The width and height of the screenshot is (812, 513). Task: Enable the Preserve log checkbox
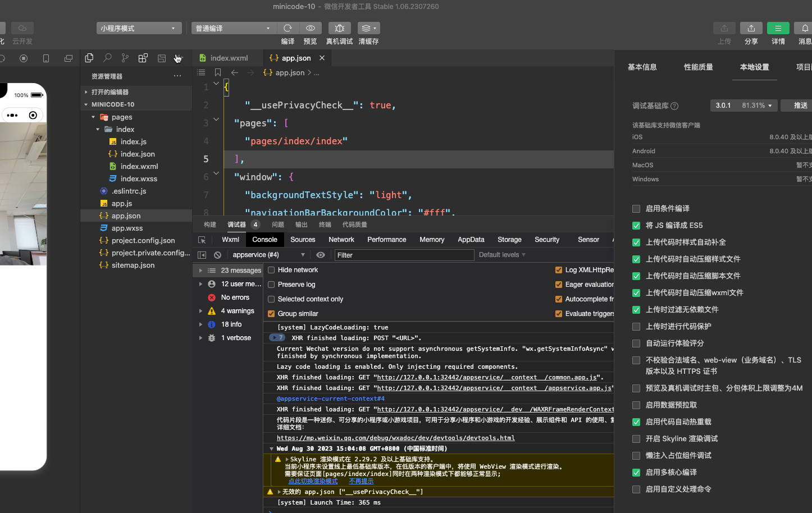coord(271,285)
